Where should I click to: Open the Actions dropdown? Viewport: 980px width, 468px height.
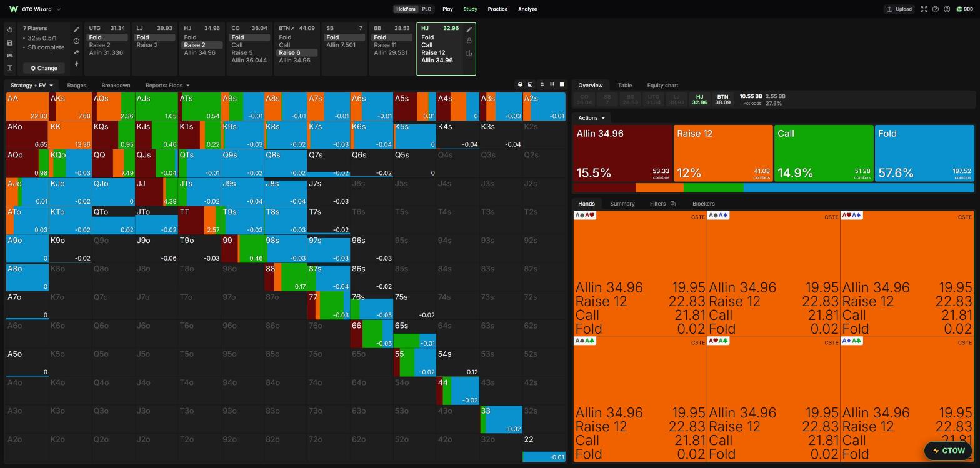click(591, 118)
